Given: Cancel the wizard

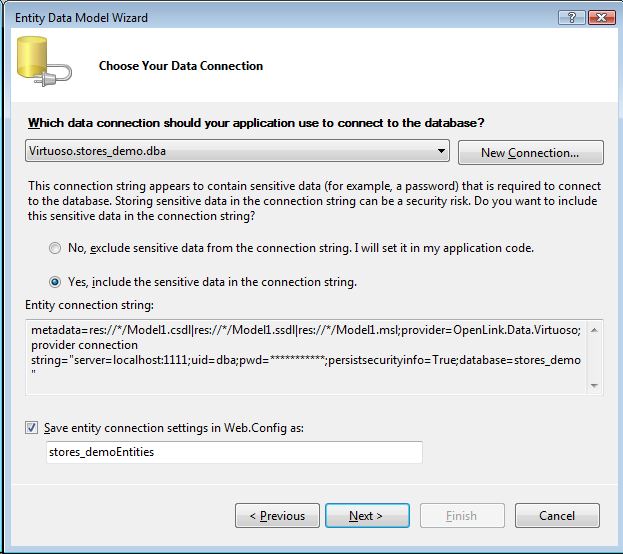Looking at the screenshot, I should [x=556, y=516].
